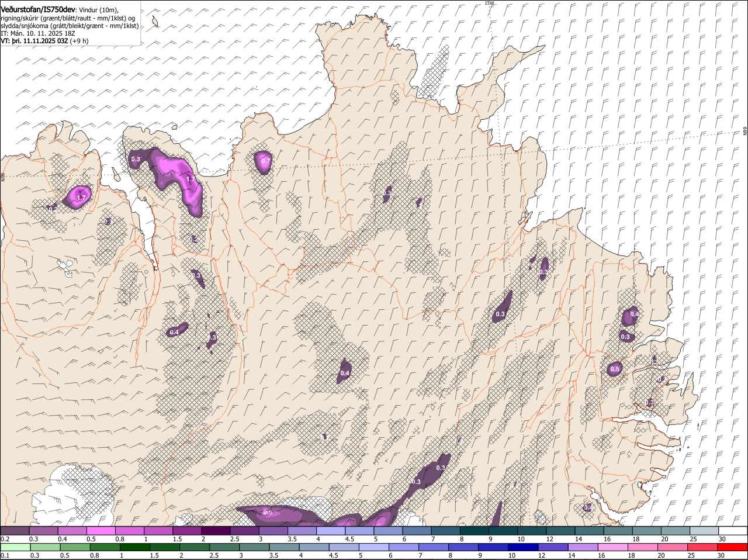Select the 'Vindur (10m)' text in header
Viewport: 748px width, 560px height.
[98, 9]
